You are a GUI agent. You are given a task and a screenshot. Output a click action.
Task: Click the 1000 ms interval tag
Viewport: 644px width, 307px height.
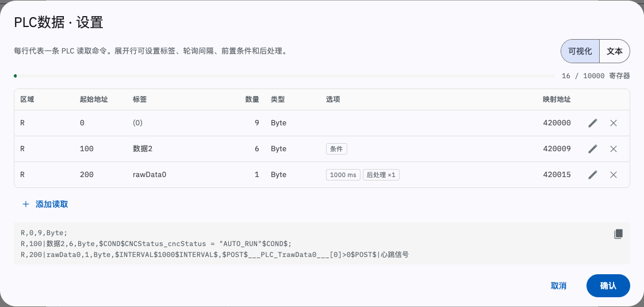pyautogui.click(x=343, y=175)
